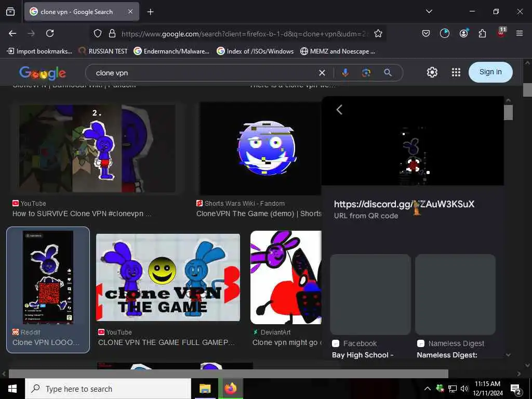Open the Firefox account icon

pyautogui.click(x=464, y=33)
